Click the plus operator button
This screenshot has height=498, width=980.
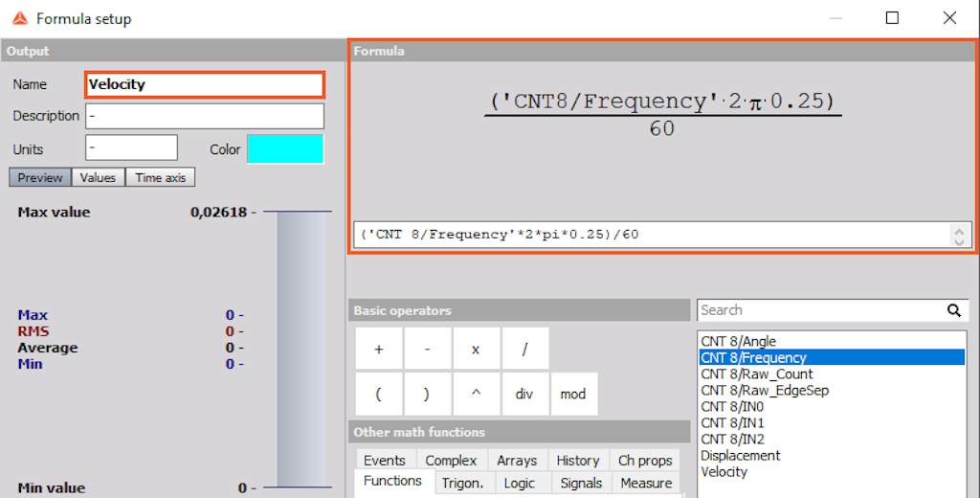pyautogui.click(x=379, y=349)
